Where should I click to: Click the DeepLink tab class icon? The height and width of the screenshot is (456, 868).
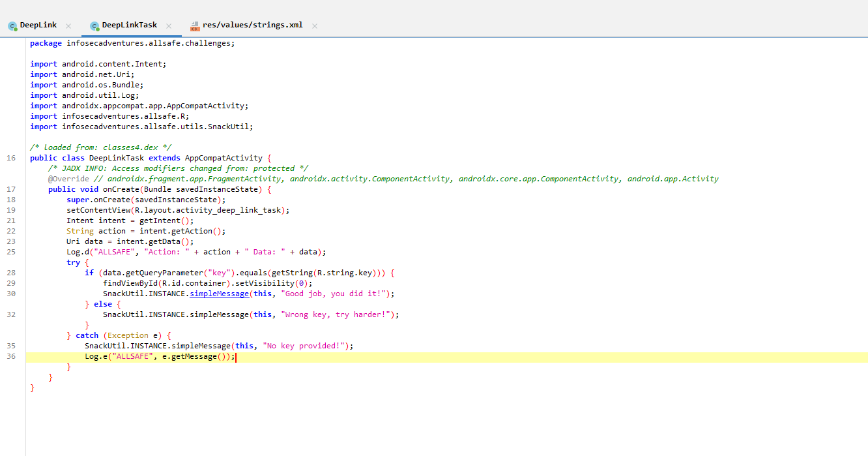pyautogui.click(x=12, y=26)
